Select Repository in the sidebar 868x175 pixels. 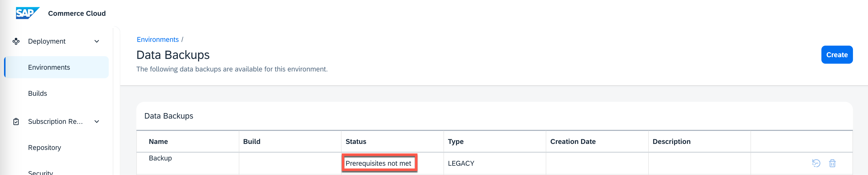click(45, 148)
